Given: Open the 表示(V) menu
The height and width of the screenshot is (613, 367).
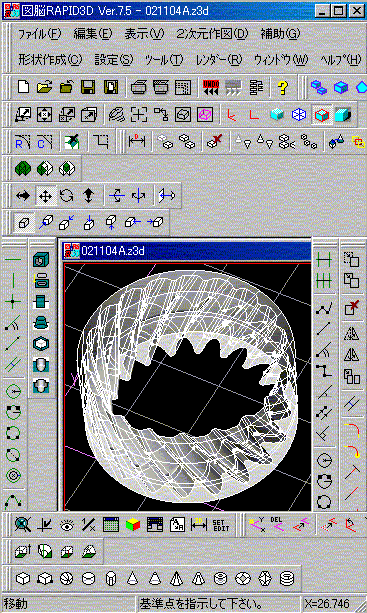Looking at the screenshot, I should click(144, 34).
